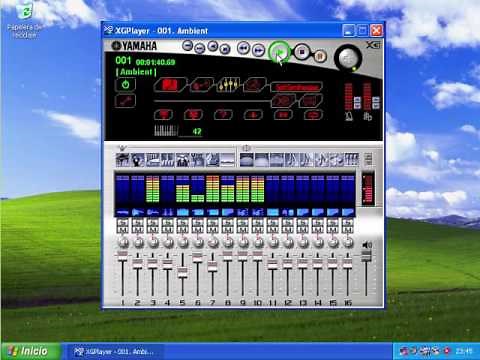Rewind the song with the double-left arrow button

click(x=243, y=49)
